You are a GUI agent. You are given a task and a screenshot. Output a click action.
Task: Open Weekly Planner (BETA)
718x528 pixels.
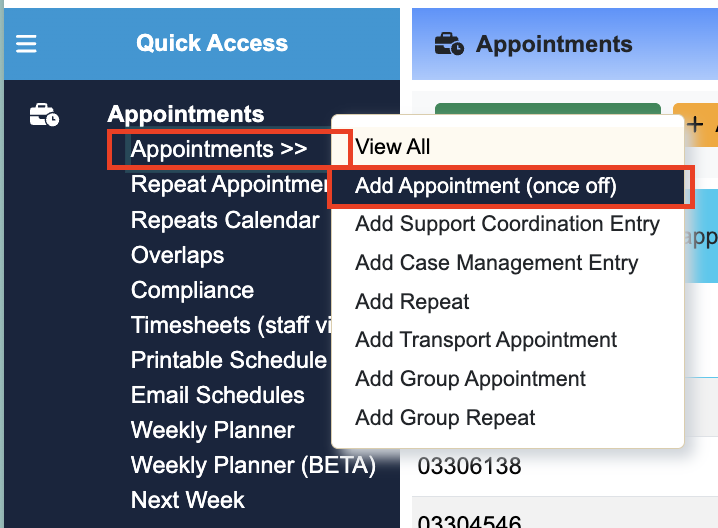click(x=253, y=465)
